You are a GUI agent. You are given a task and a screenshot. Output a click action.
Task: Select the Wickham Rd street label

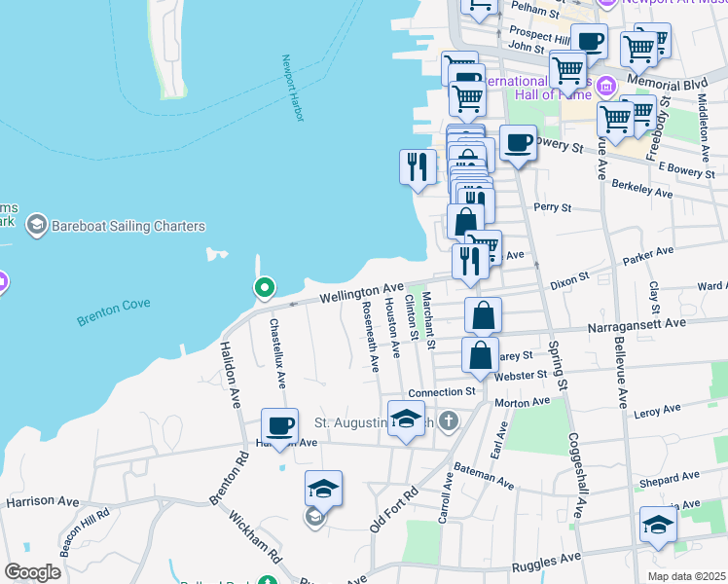(255, 537)
